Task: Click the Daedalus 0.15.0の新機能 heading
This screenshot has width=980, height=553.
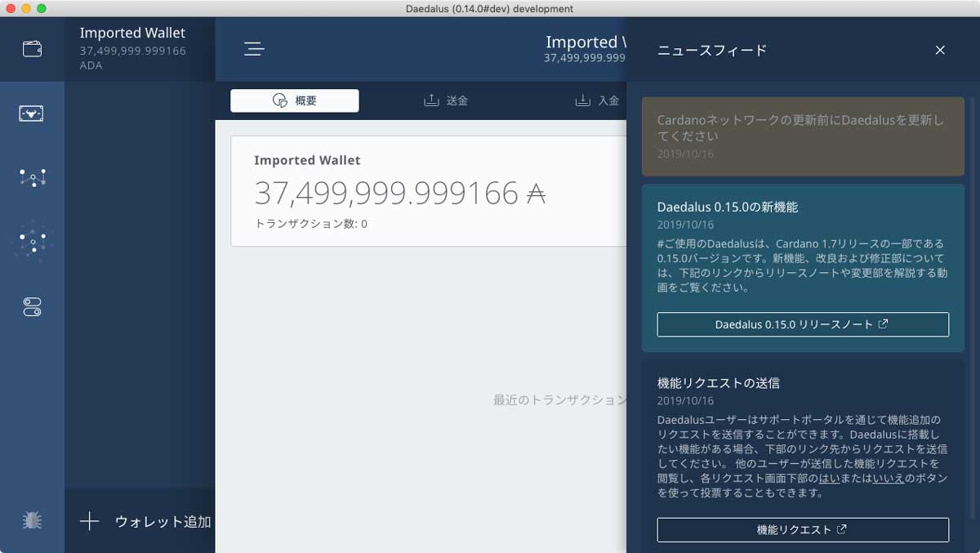Action: coord(728,207)
